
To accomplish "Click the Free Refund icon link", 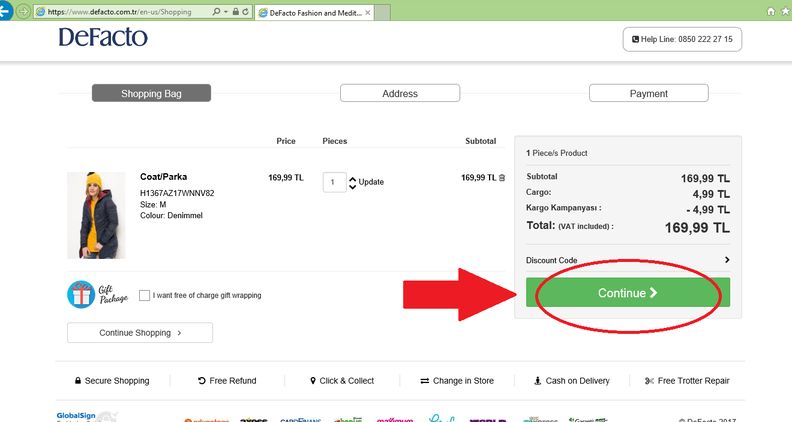I will 226,381.
